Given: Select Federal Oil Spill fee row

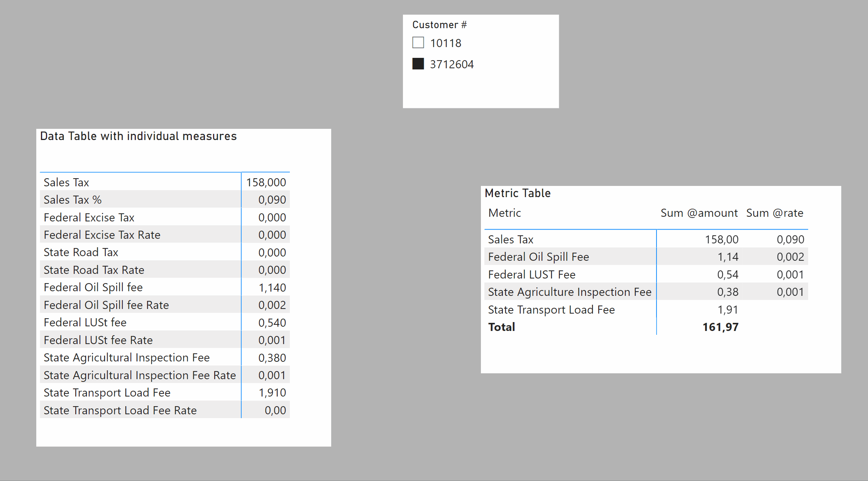Looking at the screenshot, I should click(165, 287).
